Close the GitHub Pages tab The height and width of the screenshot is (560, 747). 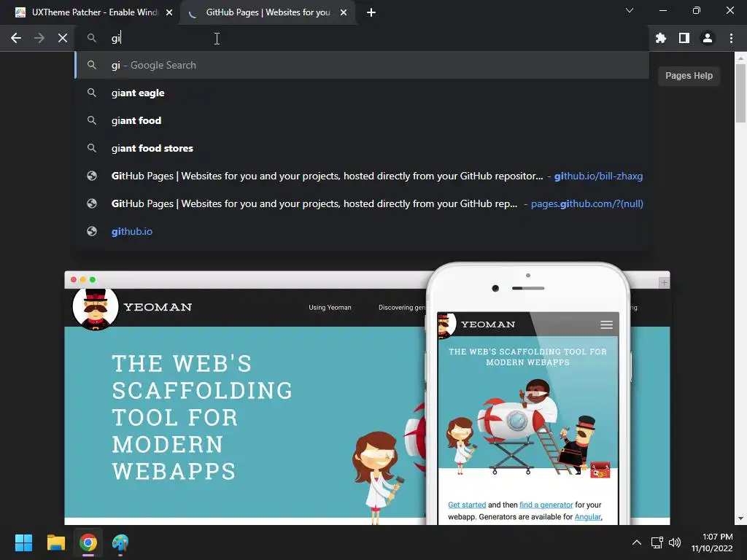tap(344, 12)
